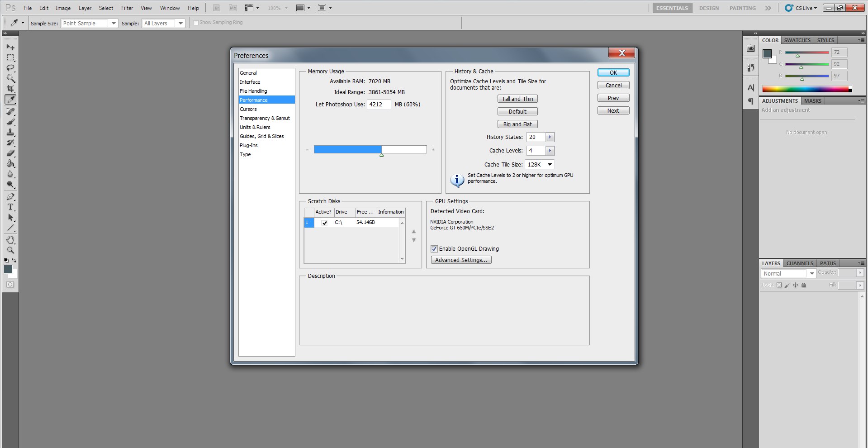
Task: Open the layer blending mode dropdown
Action: pyautogui.click(x=789, y=274)
